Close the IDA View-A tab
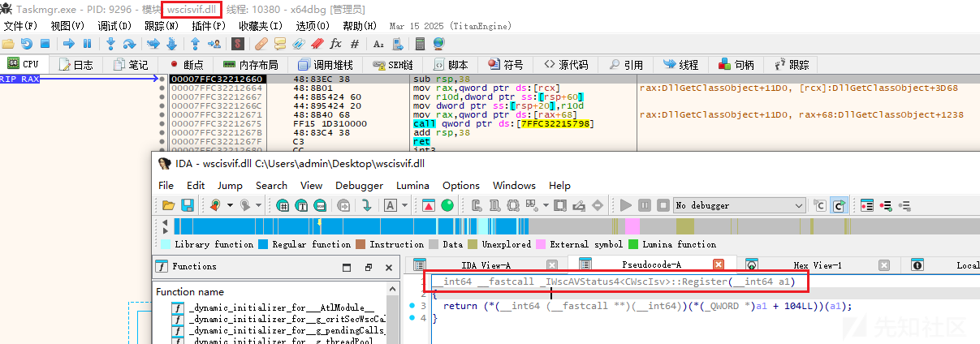The height and width of the screenshot is (344, 980). point(552,264)
